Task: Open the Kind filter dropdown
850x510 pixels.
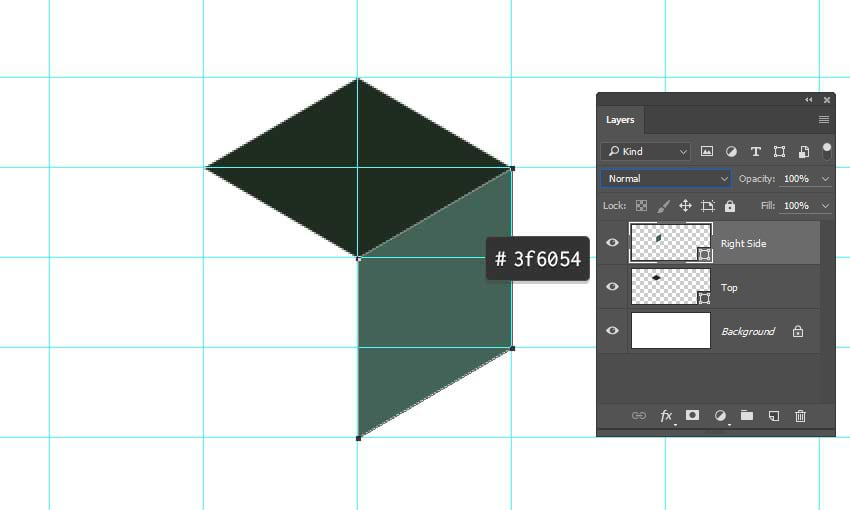Action: coord(646,152)
